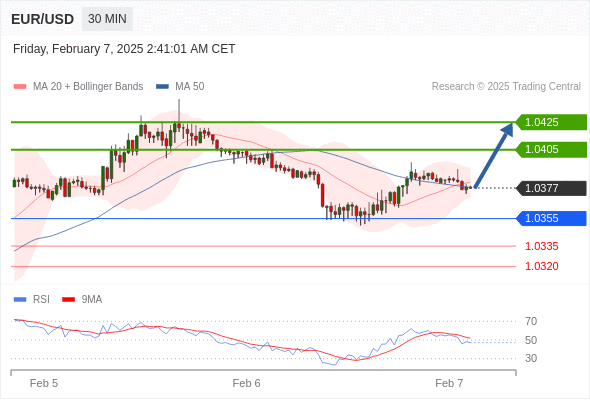Click the Feb 7 date axis label
This screenshot has height=400, width=590.
(449, 383)
